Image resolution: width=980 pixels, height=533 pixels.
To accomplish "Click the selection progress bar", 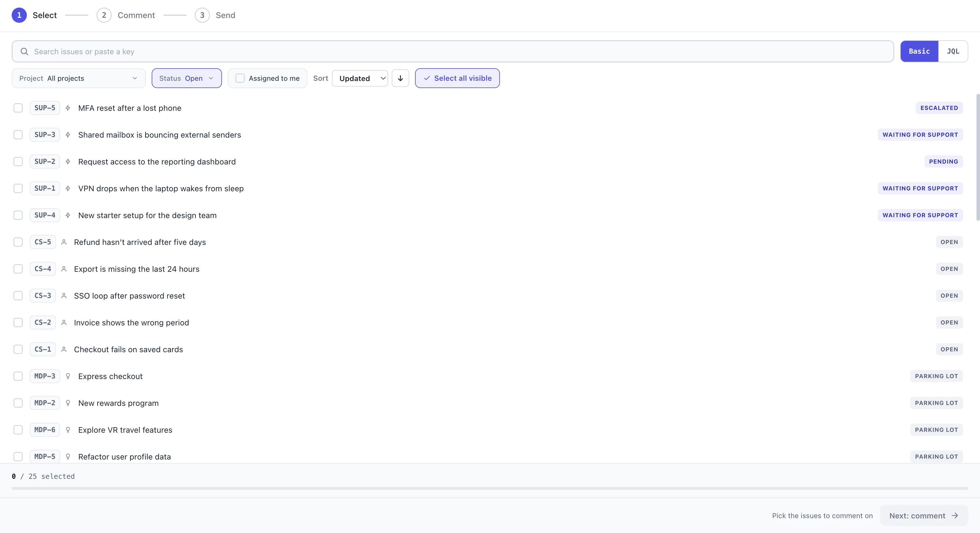I will (490, 488).
